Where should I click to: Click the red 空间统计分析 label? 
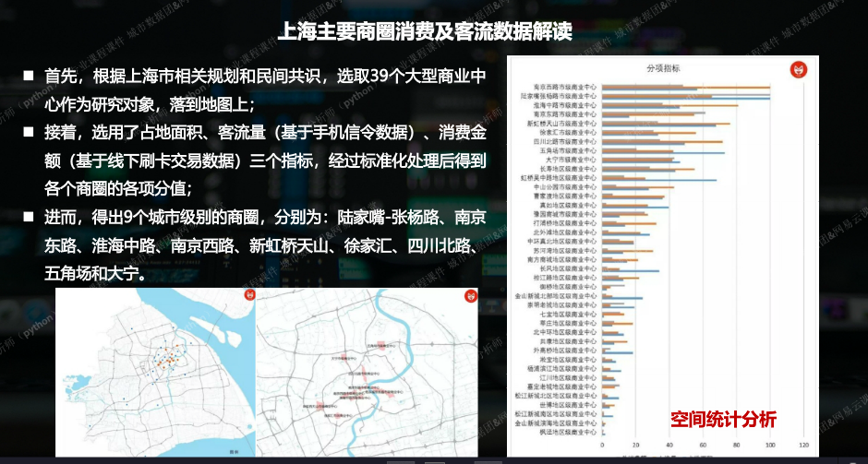(724, 419)
